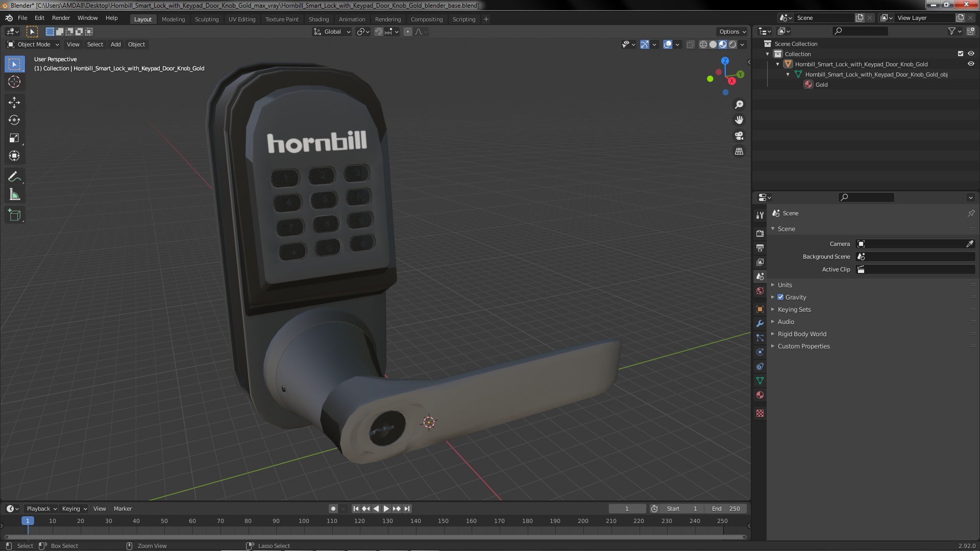980x551 pixels.
Task: Expand the Keying Sets panel
Action: tap(794, 309)
